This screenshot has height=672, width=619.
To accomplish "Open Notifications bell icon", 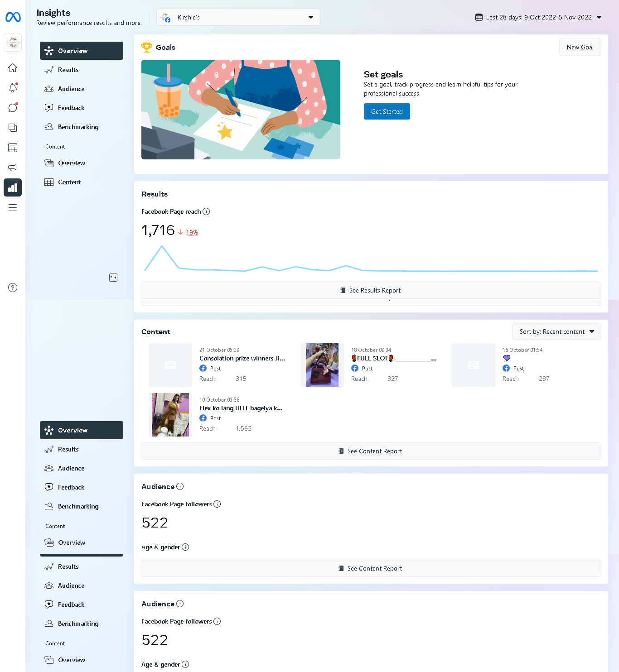I will pos(13,88).
